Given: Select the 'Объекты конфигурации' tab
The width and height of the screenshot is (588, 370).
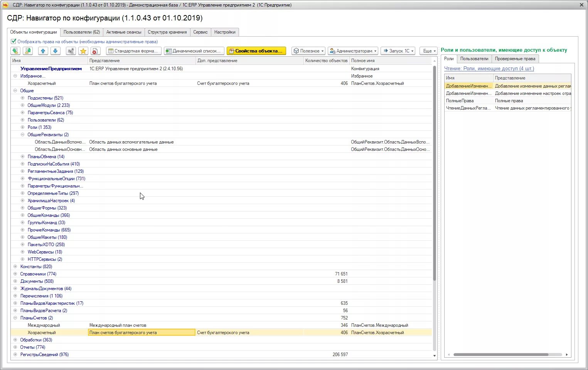Looking at the screenshot, I should (x=34, y=32).
